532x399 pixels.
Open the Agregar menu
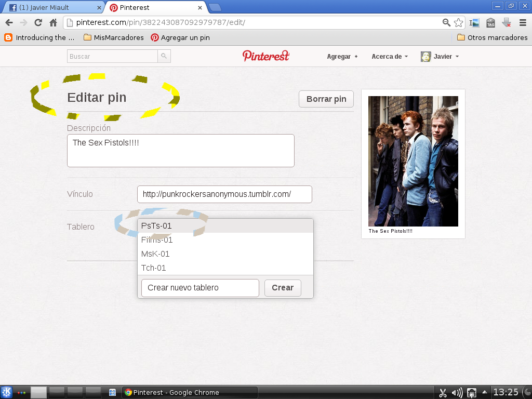coord(342,57)
